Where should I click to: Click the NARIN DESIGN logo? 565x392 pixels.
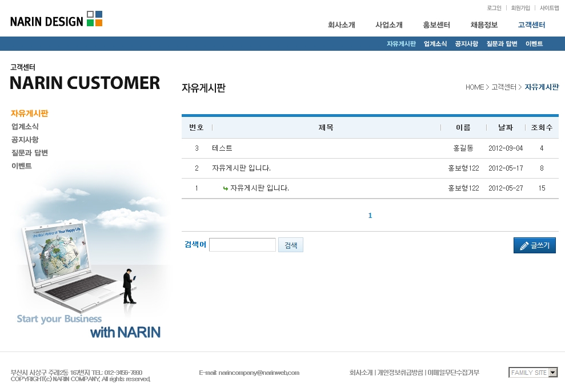tap(56, 19)
